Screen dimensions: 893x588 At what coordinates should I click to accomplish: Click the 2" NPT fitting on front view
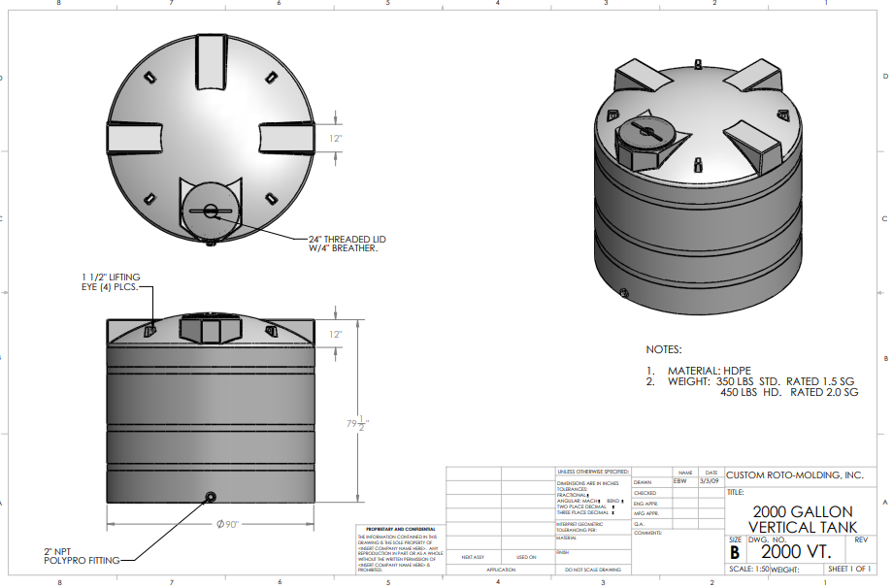point(210,498)
